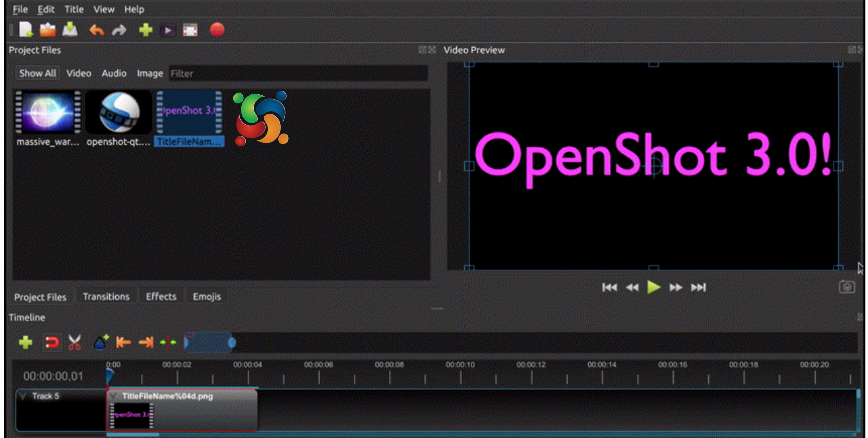Click the ruler at 00:00:10

tap(460, 365)
